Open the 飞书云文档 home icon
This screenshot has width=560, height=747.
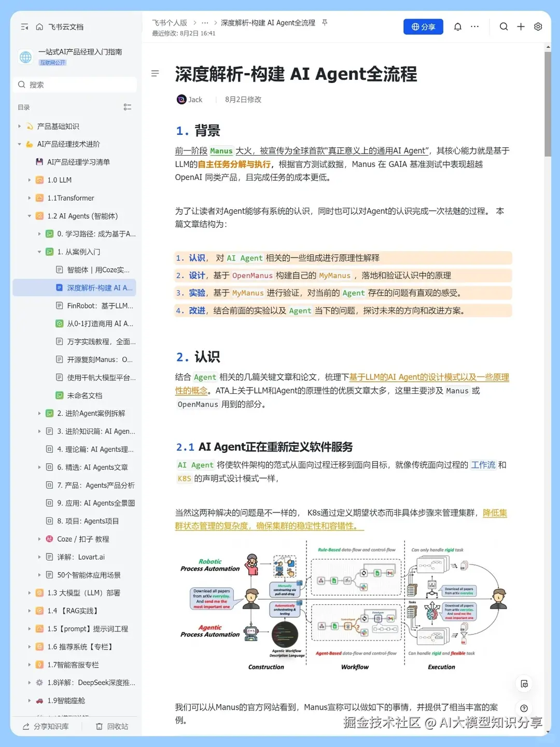(x=39, y=27)
